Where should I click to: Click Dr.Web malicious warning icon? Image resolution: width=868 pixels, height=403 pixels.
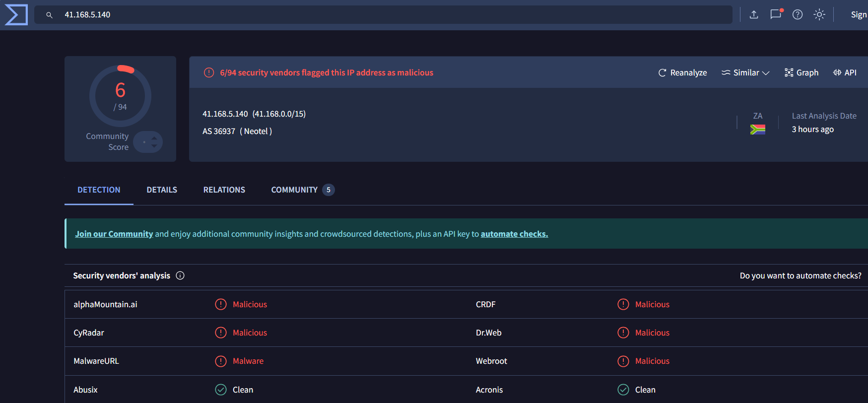[623, 333]
